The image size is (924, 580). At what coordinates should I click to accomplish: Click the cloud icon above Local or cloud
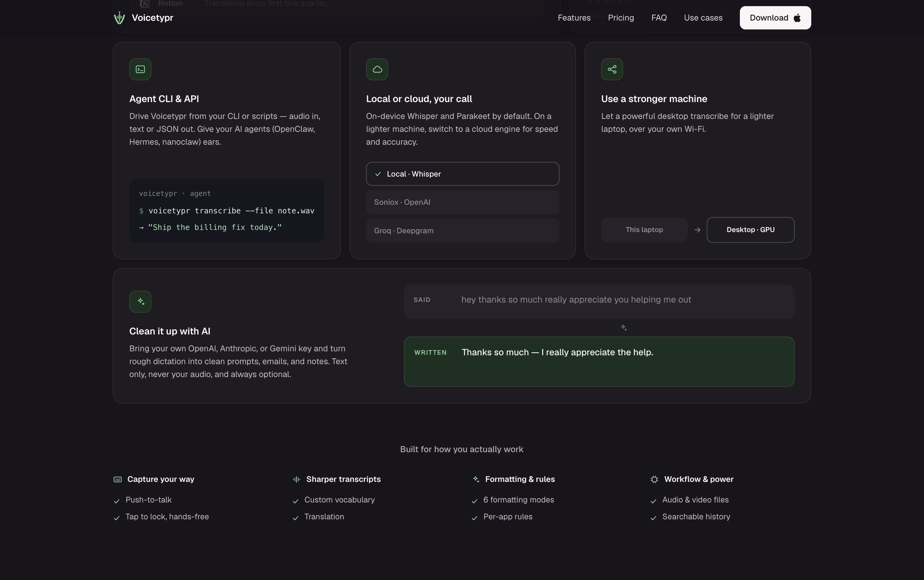coord(377,69)
